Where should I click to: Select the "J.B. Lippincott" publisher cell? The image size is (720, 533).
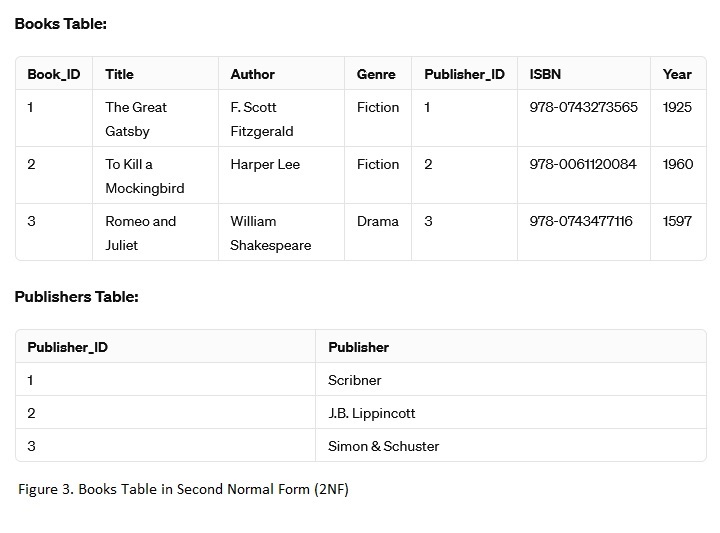point(371,413)
